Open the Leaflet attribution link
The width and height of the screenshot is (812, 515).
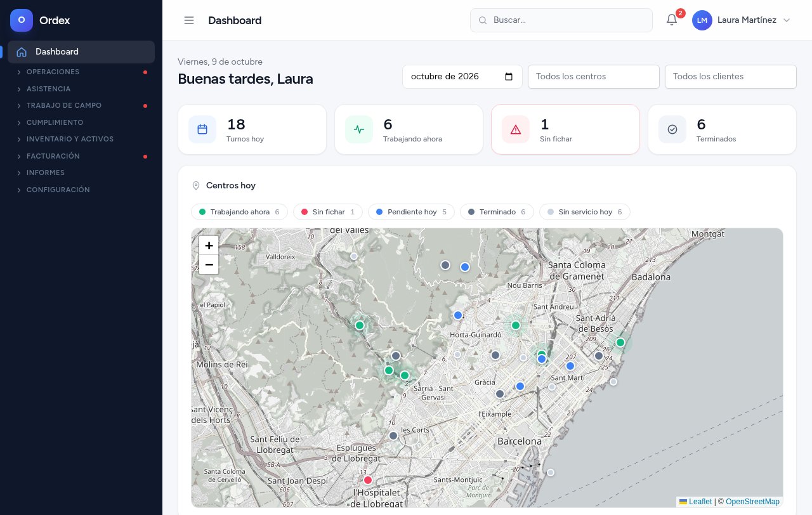pyautogui.click(x=695, y=502)
